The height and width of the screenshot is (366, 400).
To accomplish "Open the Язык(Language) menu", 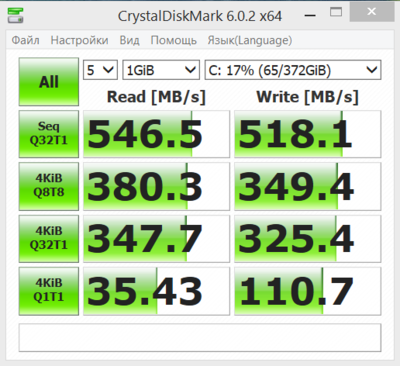I will click(x=250, y=40).
